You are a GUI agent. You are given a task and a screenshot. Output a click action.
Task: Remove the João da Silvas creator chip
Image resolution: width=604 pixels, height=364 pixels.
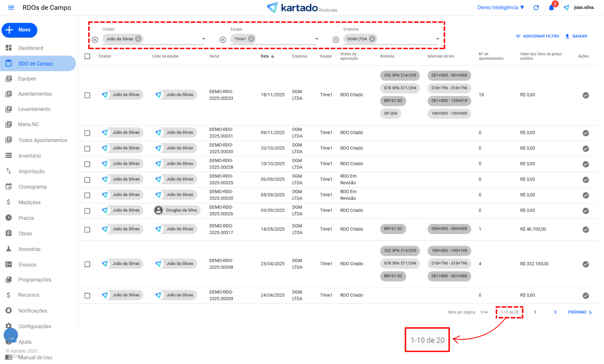(138, 39)
